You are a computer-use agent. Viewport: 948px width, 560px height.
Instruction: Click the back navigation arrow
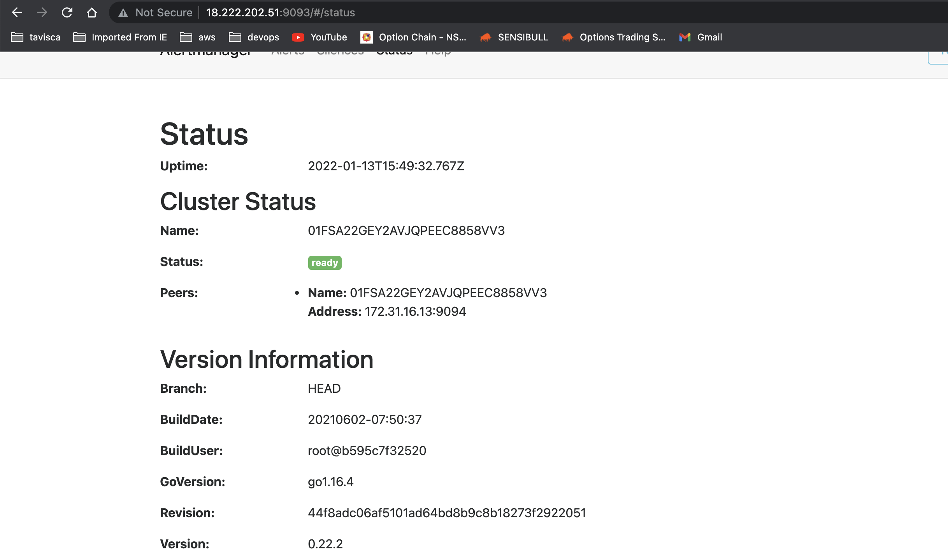point(17,12)
